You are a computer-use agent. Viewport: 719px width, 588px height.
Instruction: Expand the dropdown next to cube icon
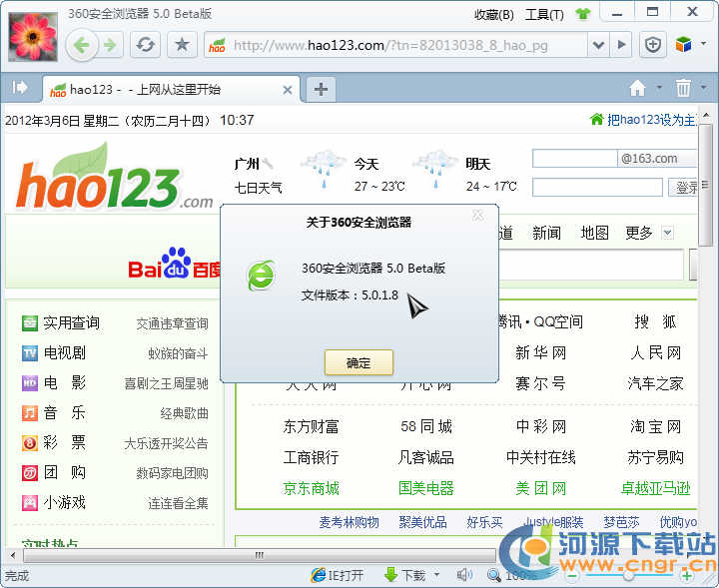pyautogui.click(x=703, y=44)
